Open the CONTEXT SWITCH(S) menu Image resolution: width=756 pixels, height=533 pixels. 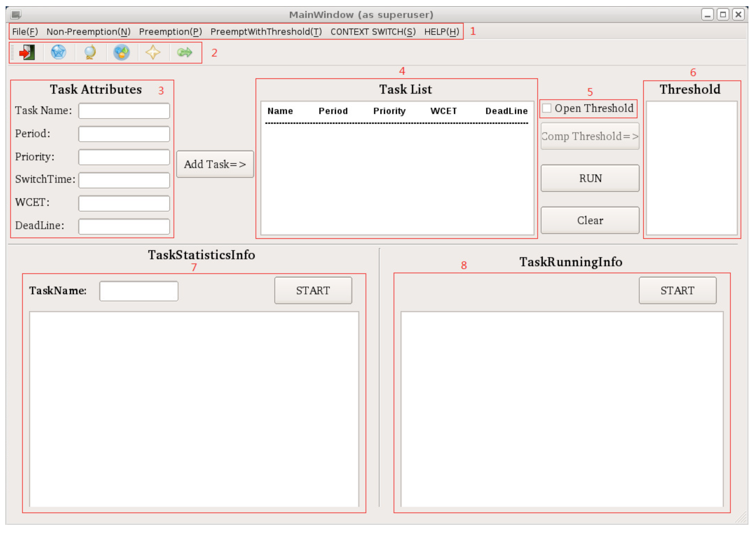tap(373, 32)
